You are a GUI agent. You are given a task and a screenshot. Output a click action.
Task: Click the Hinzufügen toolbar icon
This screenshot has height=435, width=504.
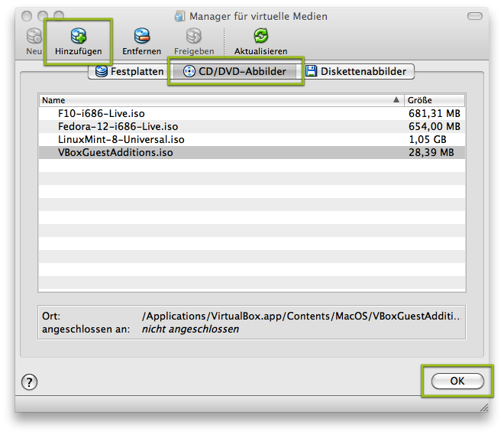[x=79, y=35]
